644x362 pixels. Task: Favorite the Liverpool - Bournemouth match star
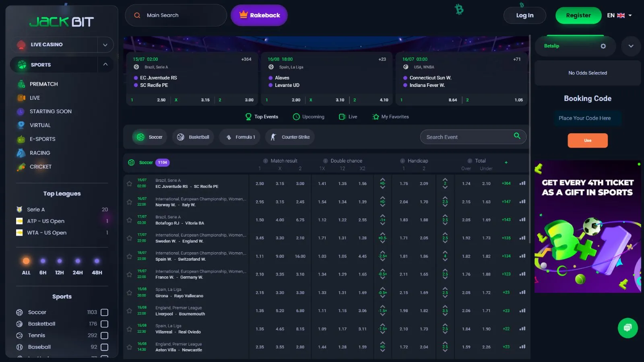click(x=129, y=311)
